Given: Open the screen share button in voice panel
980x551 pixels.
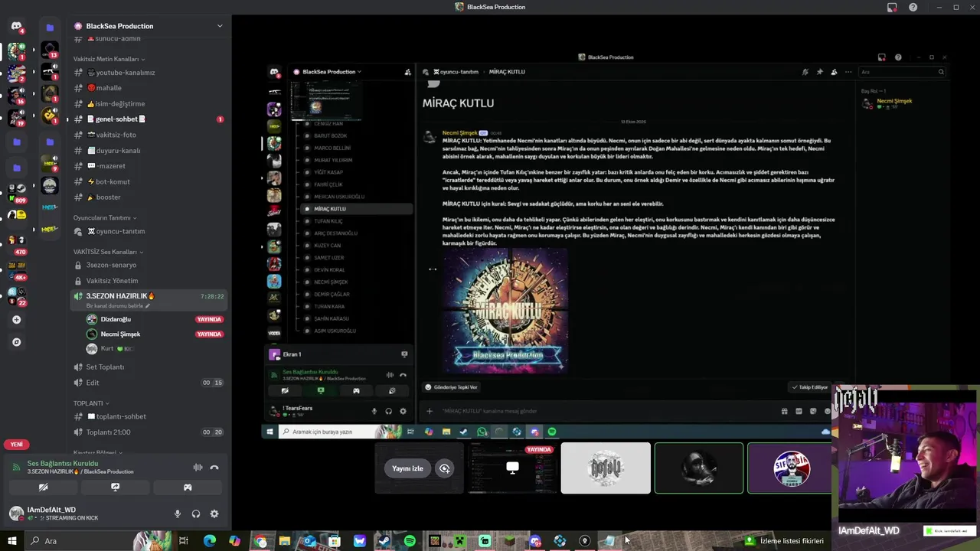Looking at the screenshot, I should 115,487.
